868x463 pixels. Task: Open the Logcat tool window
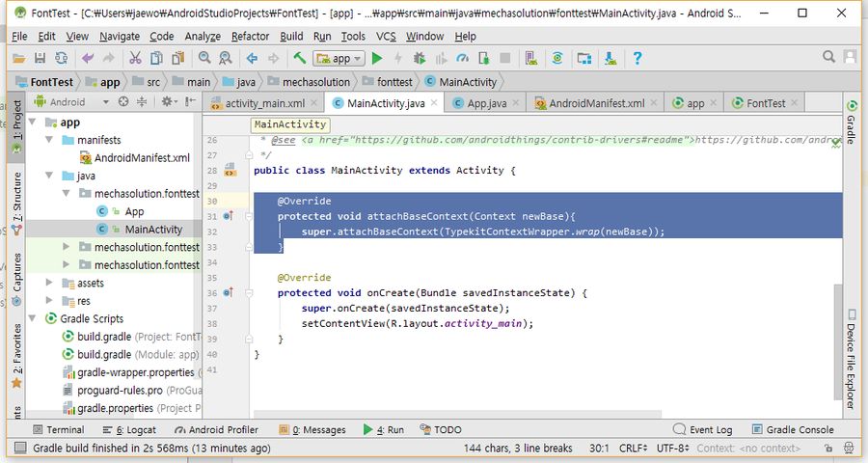point(129,430)
